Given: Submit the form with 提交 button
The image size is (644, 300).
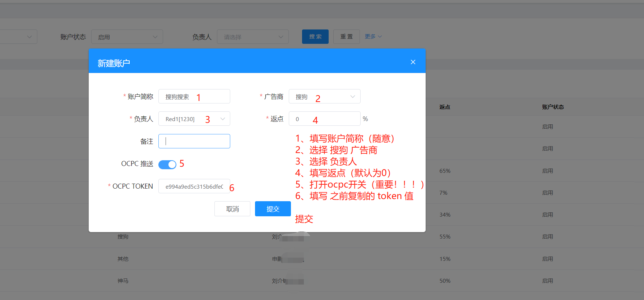Looking at the screenshot, I should pos(273,209).
